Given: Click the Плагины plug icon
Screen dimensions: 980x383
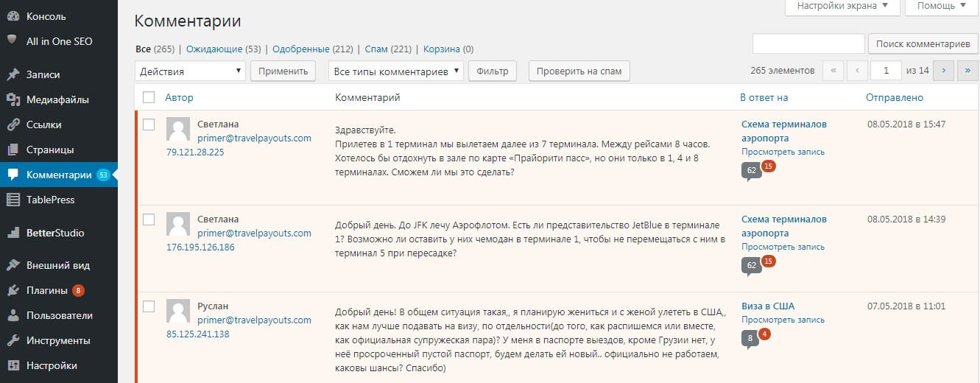Looking at the screenshot, I should (13, 290).
